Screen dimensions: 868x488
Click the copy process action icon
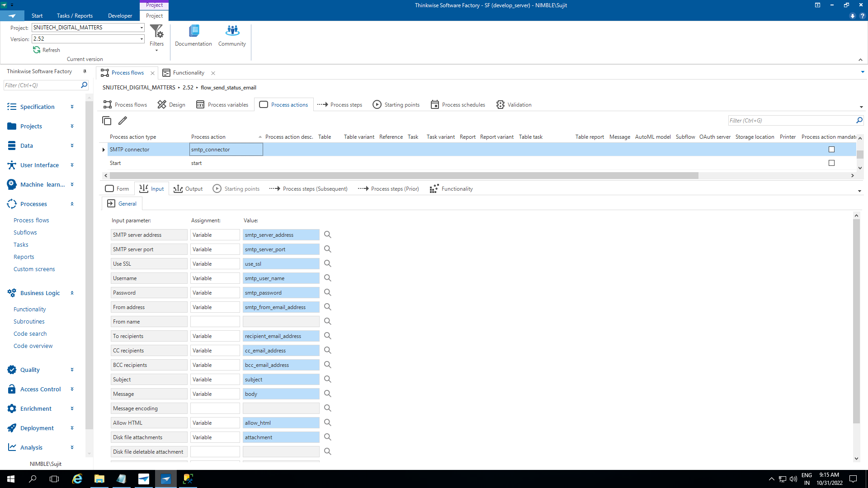[x=107, y=121]
